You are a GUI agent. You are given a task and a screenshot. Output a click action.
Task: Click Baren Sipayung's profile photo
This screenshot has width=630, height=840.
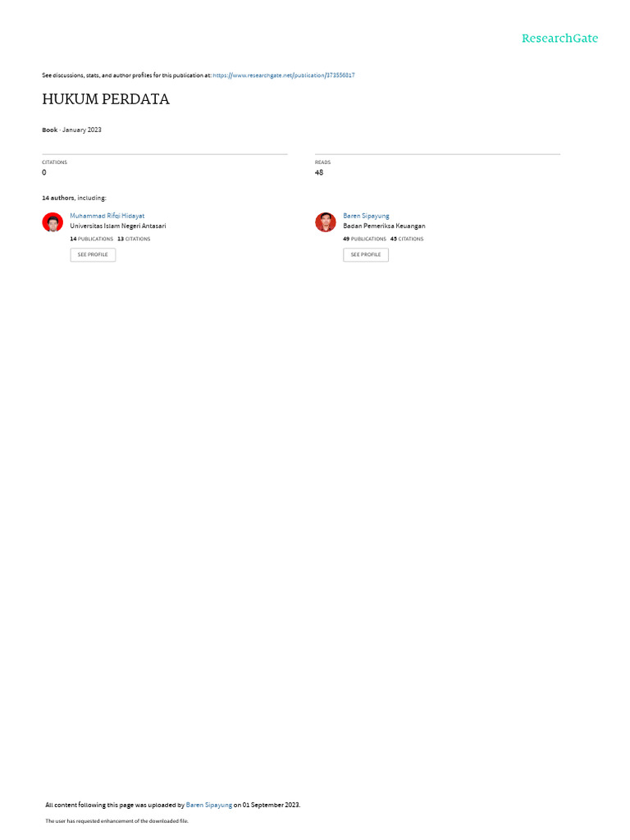(325, 222)
